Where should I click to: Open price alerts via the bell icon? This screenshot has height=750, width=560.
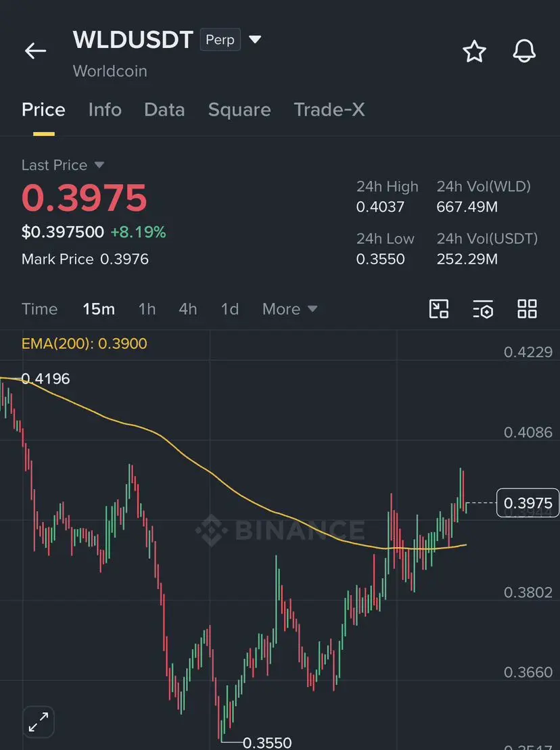pos(524,51)
